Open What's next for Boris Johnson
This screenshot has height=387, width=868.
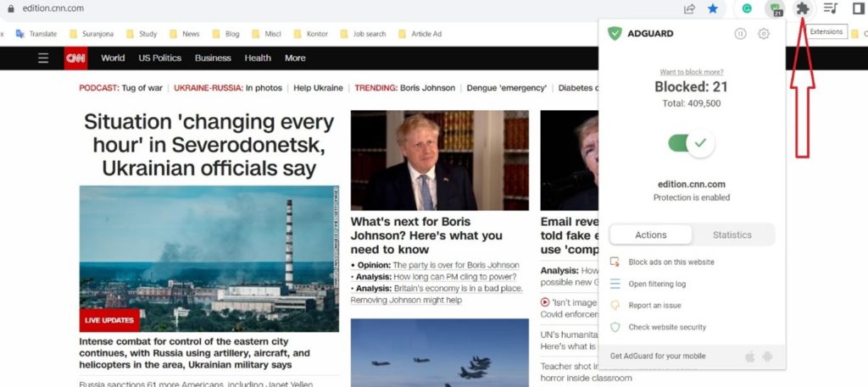point(426,235)
